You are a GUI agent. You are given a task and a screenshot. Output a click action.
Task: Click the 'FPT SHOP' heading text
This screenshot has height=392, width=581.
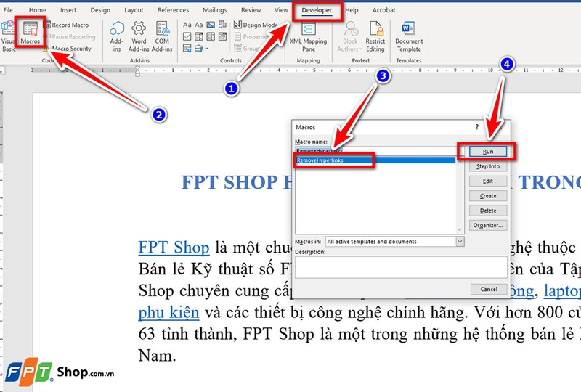pyautogui.click(x=229, y=182)
